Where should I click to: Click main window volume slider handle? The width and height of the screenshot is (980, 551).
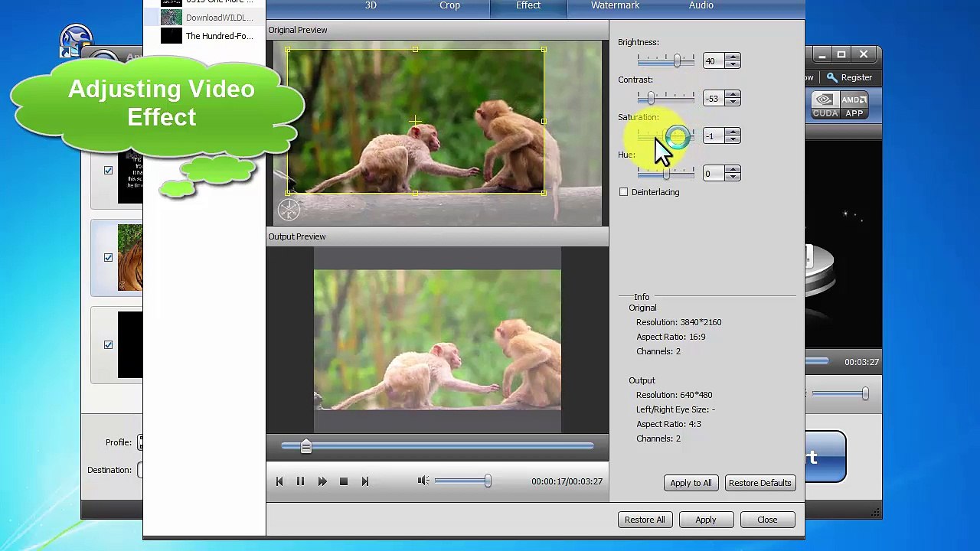point(865,393)
